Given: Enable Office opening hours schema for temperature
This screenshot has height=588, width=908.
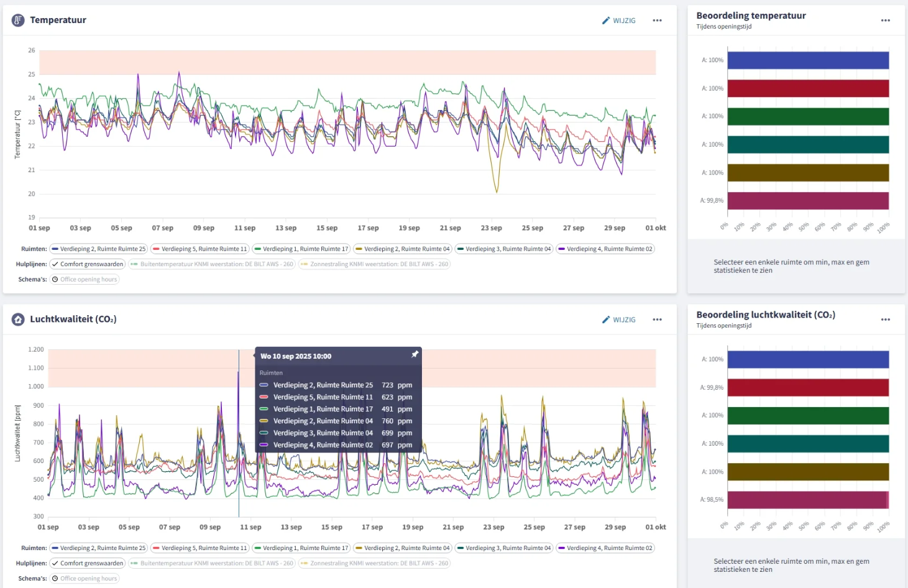Looking at the screenshot, I should (85, 280).
